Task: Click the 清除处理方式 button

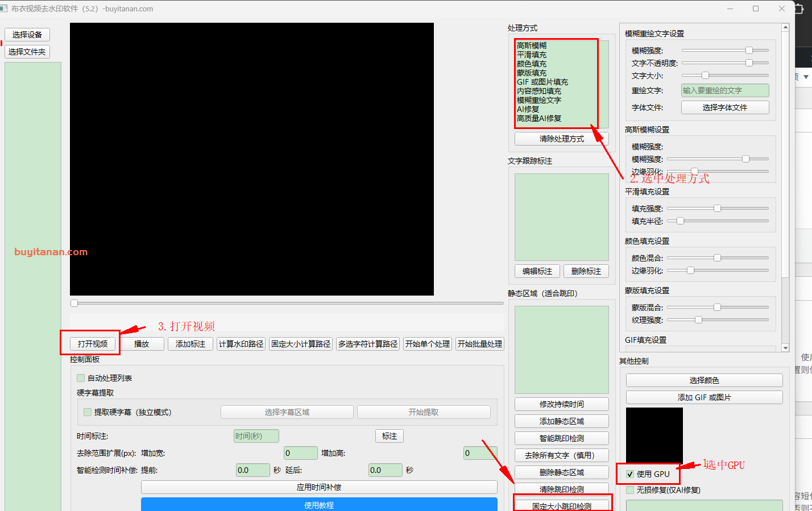Action: (561, 139)
